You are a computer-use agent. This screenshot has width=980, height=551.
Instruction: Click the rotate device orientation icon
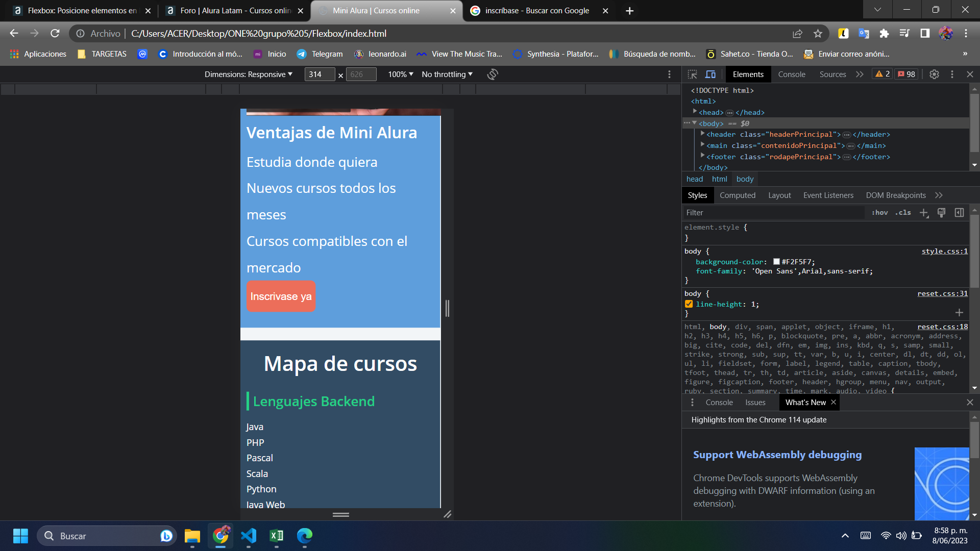coord(493,74)
